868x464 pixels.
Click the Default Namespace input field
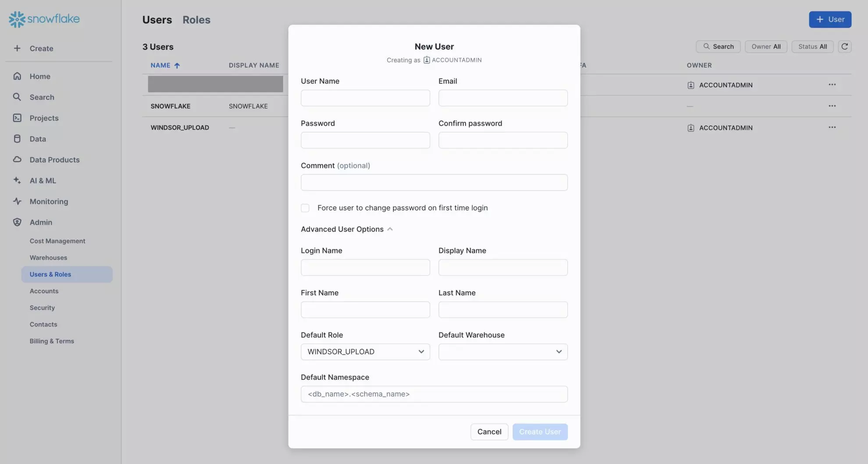click(434, 394)
